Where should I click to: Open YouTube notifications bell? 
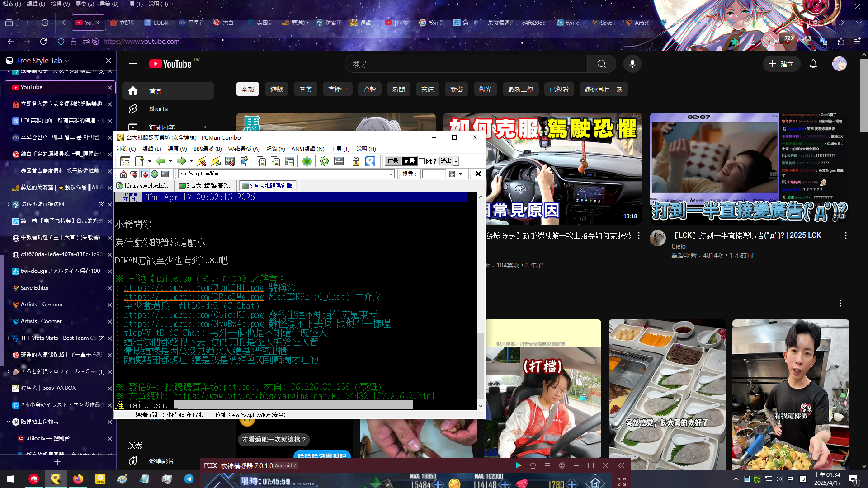pyautogui.click(x=813, y=64)
